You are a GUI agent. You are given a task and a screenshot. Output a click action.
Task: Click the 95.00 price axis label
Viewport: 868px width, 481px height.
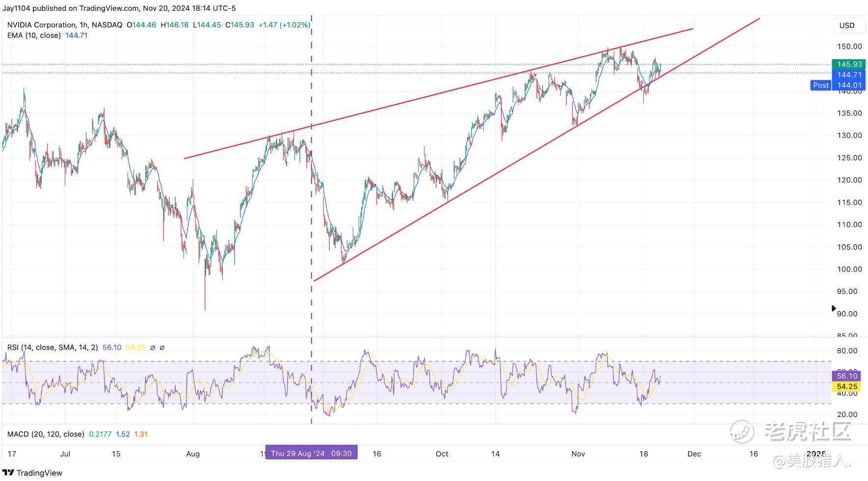[x=847, y=291]
